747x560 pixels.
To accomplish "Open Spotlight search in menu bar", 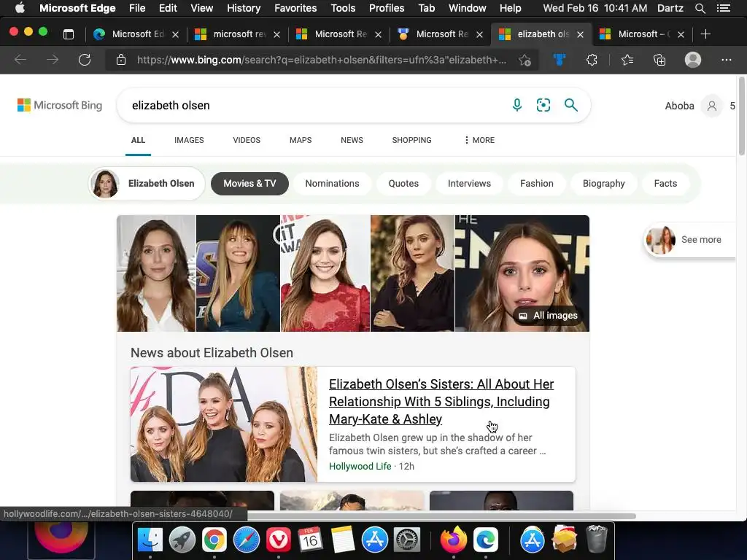I will point(700,8).
